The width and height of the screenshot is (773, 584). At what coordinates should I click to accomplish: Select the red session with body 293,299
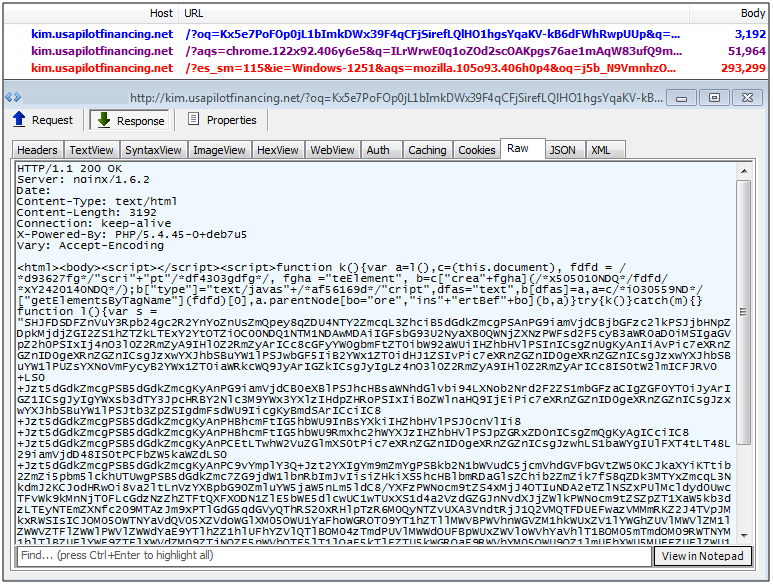pyautogui.click(x=386, y=68)
